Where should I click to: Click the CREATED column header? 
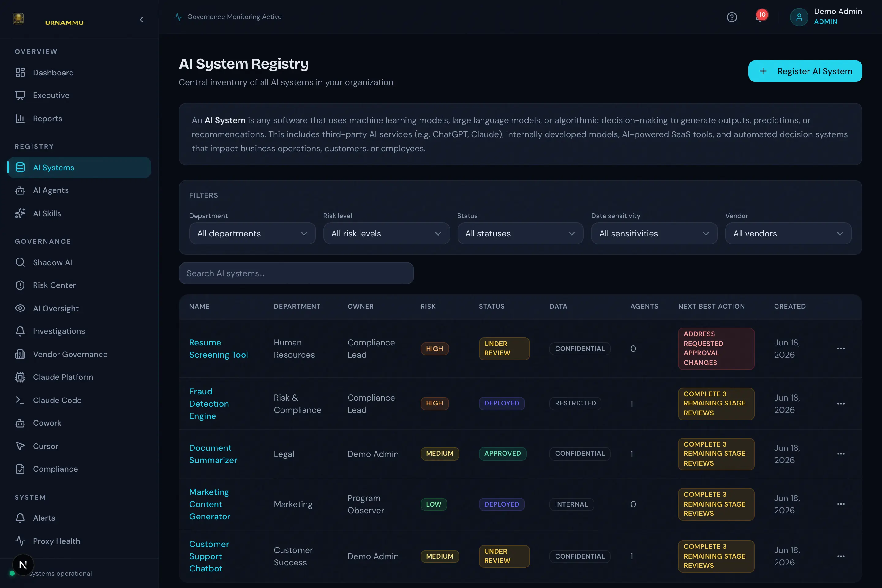(790, 306)
